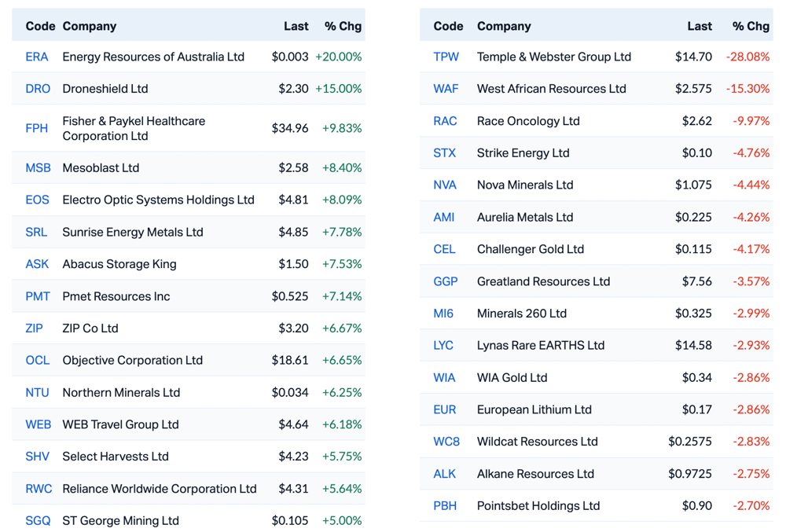Select the ZIP code link
This screenshot has height=532, width=786.
pos(34,328)
